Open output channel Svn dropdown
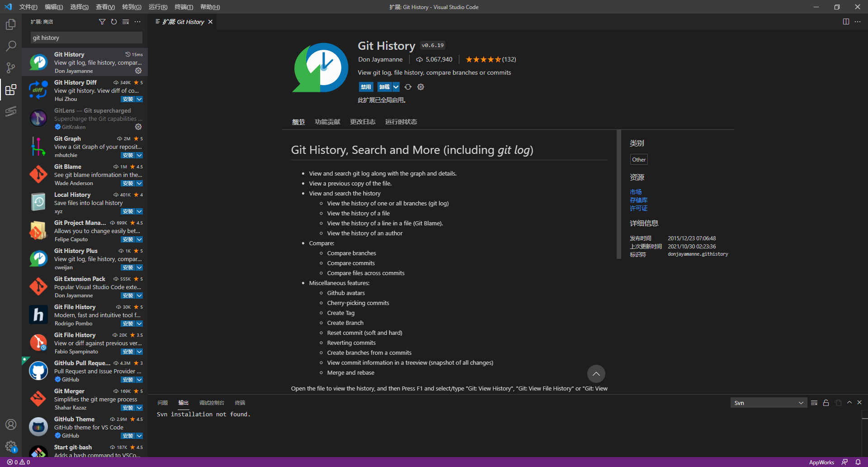This screenshot has height=467, width=868. click(769, 403)
